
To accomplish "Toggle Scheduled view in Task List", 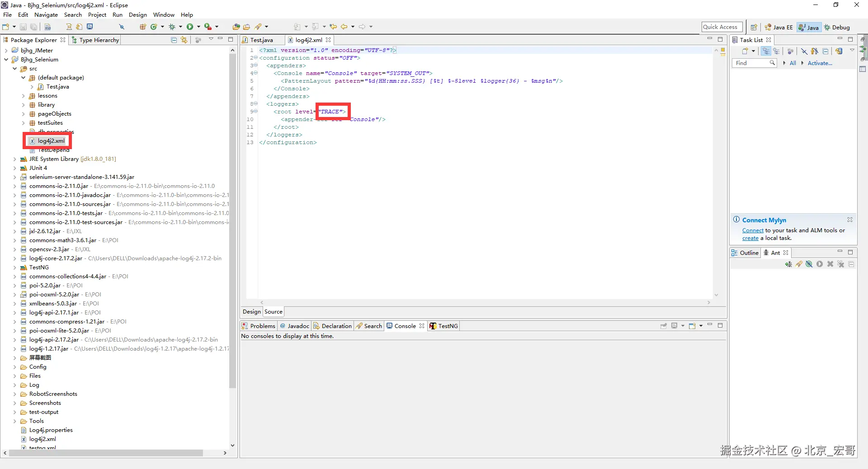I will pyautogui.click(x=776, y=52).
